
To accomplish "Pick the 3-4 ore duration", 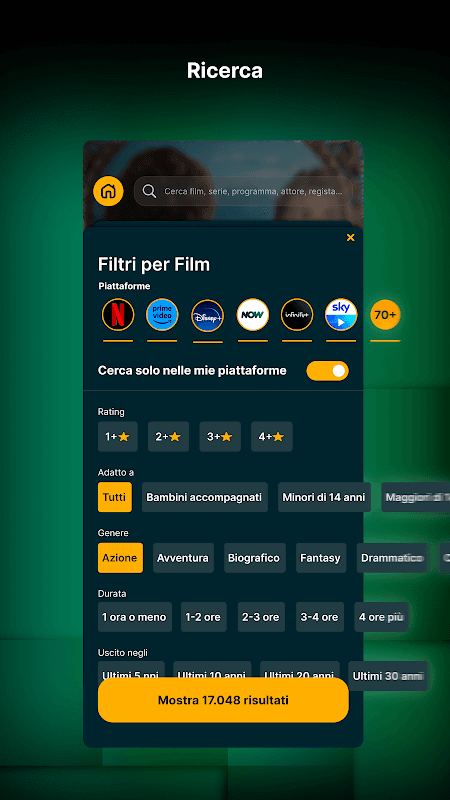I will coord(320,617).
